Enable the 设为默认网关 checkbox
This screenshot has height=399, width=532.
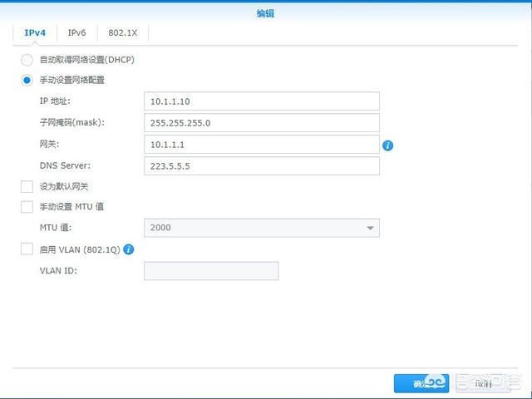pos(27,186)
